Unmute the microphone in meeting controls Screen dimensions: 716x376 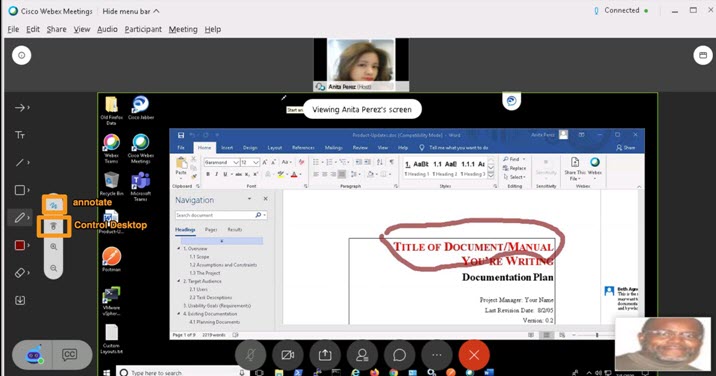point(250,355)
